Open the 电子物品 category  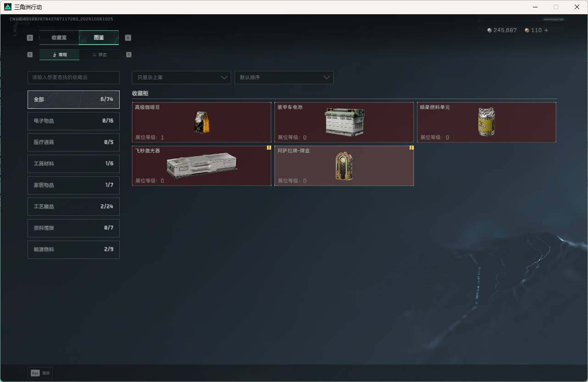tap(73, 121)
